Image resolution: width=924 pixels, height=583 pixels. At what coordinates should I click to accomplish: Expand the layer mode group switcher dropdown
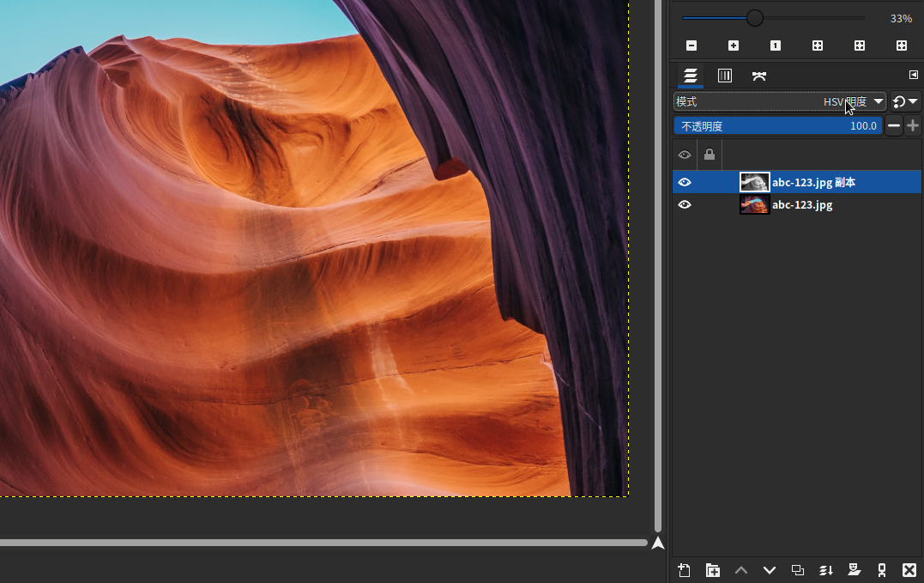point(905,102)
